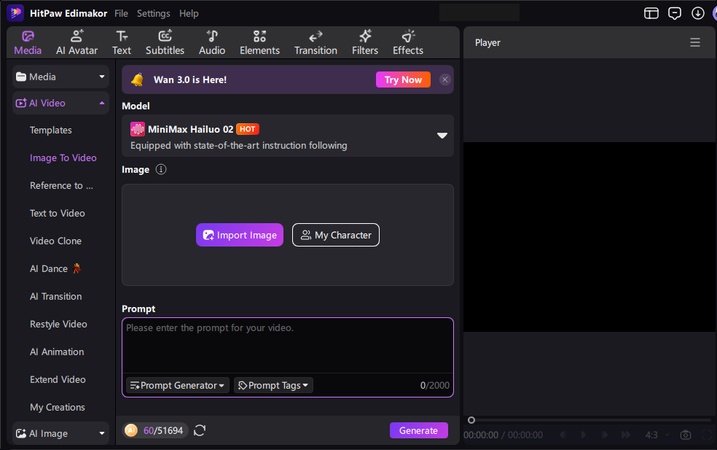Click the black player preview area
Screen dimensions: 717x450
pos(590,237)
